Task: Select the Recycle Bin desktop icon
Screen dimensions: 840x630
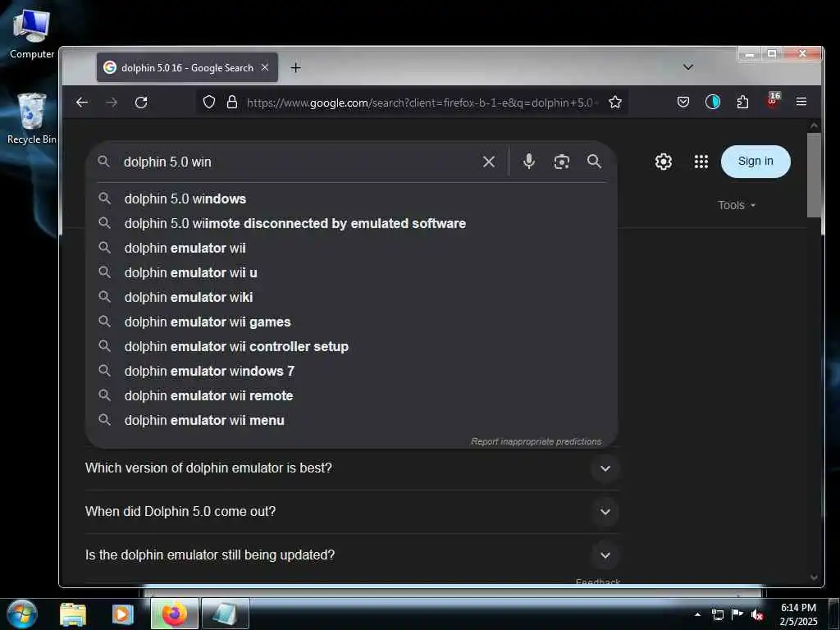Action: coord(31,119)
